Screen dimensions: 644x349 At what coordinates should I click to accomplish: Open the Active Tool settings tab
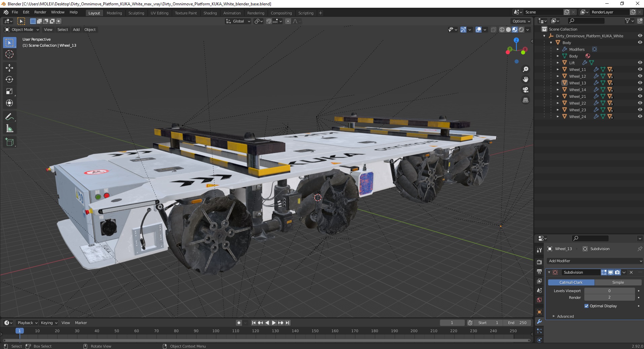(539, 250)
